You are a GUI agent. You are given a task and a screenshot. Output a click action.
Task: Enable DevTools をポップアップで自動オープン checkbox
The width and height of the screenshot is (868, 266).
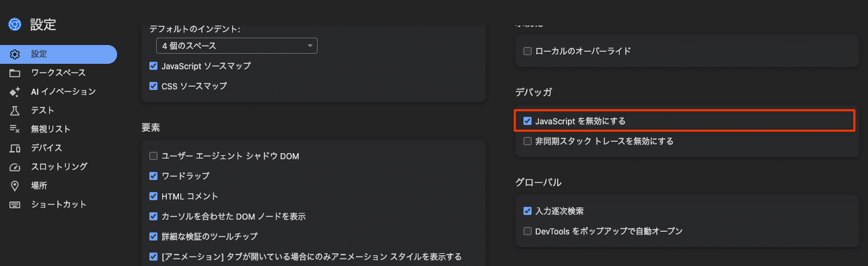point(528,231)
